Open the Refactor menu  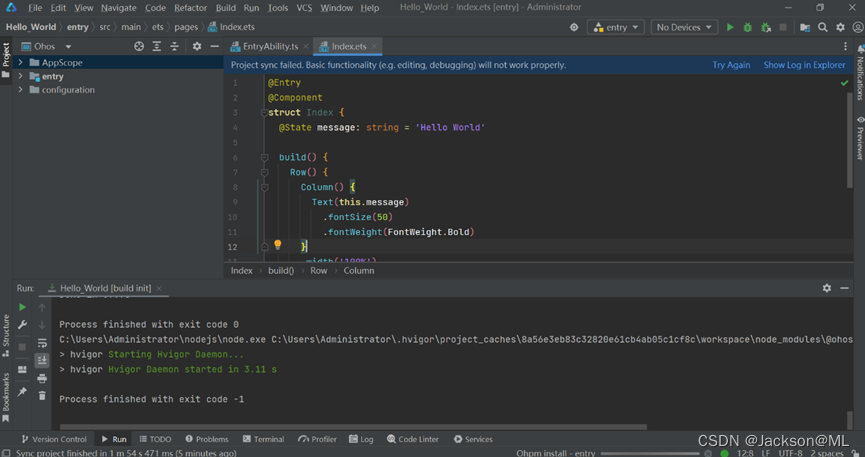[190, 8]
